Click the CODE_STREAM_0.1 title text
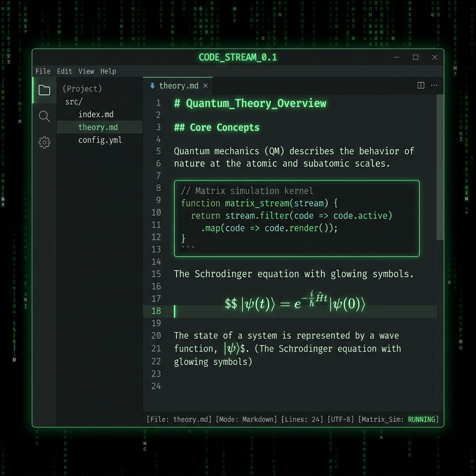Image resolution: width=476 pixels, height=476 pixels. (238, 57)
